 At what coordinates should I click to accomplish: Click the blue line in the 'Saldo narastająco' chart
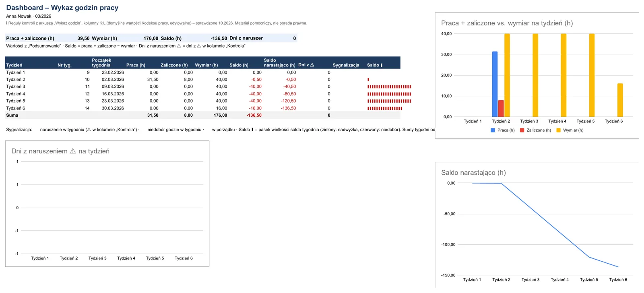(x=545, y=219)
